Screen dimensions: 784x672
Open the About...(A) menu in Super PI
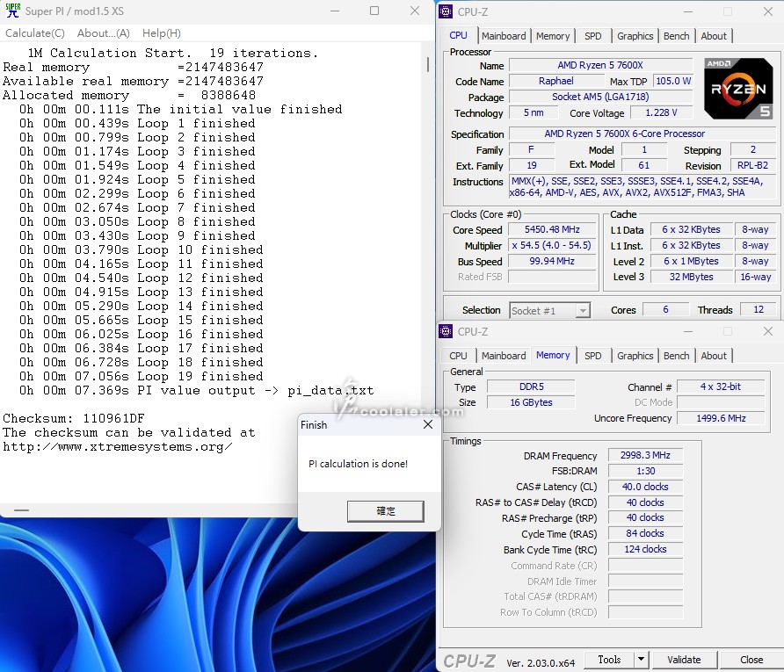pyautogui.click(x=104, y=33)
